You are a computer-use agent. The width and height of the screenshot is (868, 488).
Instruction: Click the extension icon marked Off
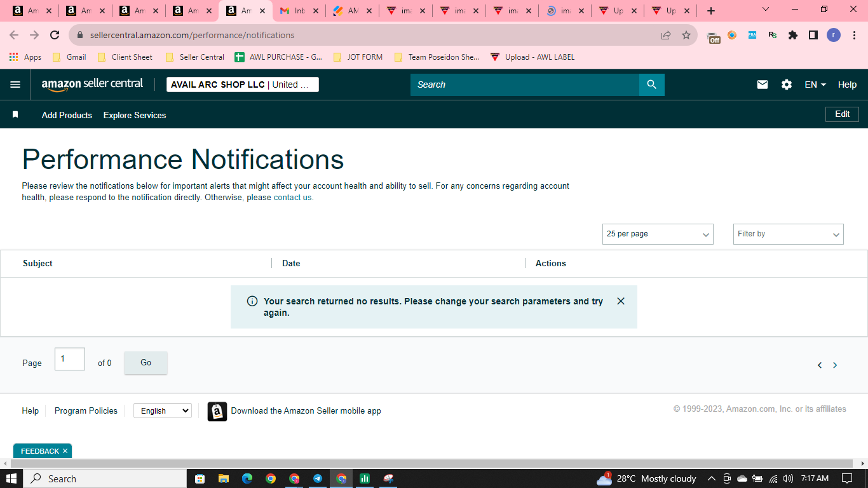[714, 37]
